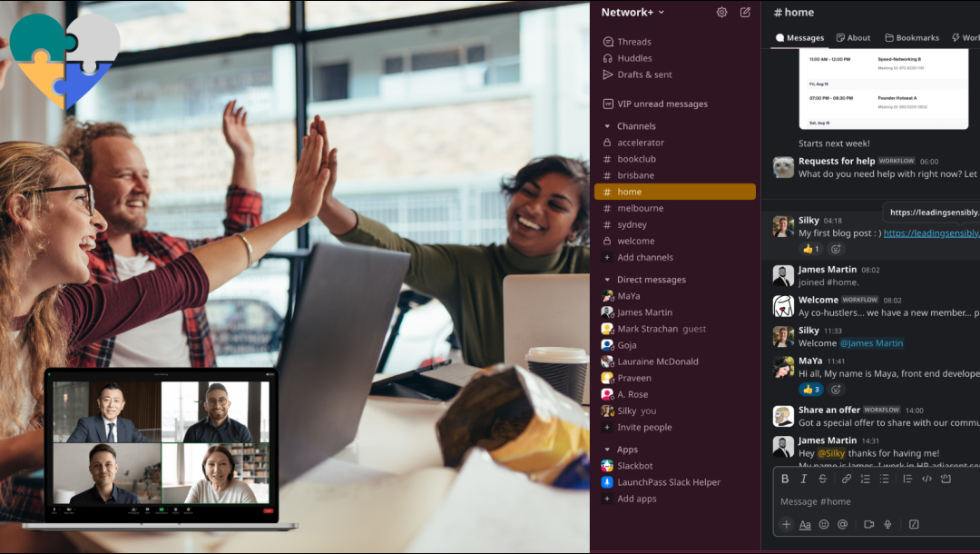Open the Network+ workspace menu
The image size is (980, 554).
coord(632,12)
